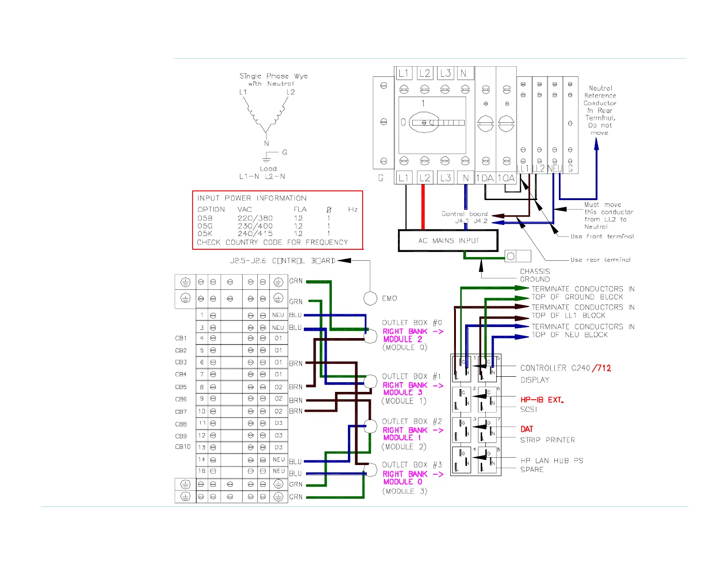Click the 220/380 VAC value
Screen dimensions: 728x563
click(255, 218)
